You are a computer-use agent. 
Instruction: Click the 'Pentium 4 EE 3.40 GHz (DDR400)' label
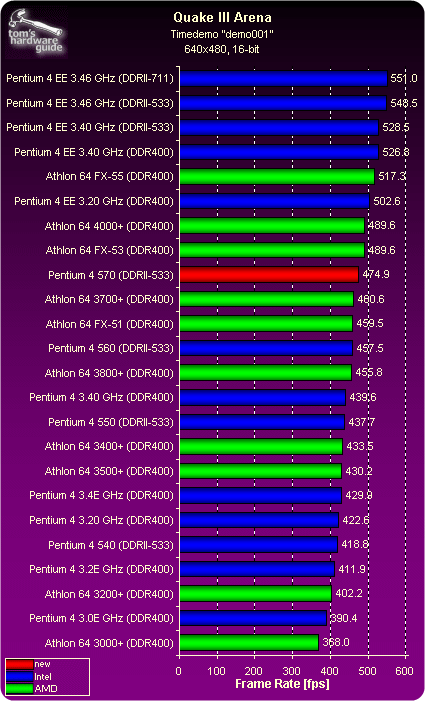pyautogui.click(x=94, y=152)
